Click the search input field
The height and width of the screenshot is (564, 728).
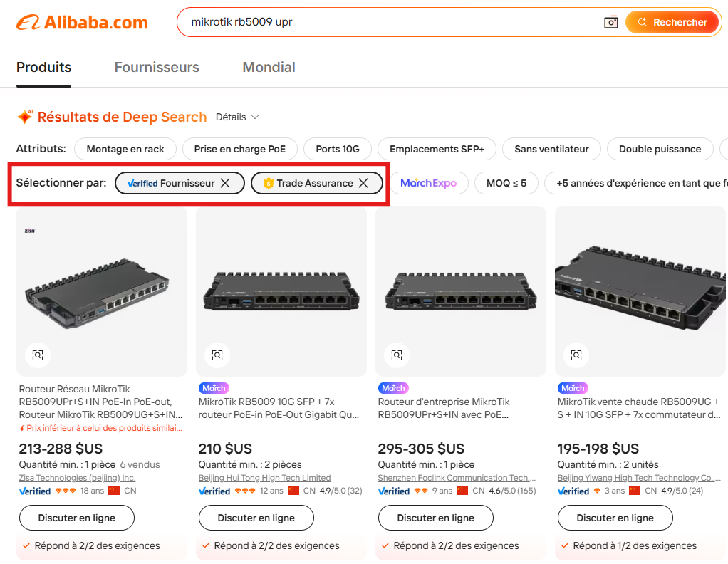click(392, 22)
